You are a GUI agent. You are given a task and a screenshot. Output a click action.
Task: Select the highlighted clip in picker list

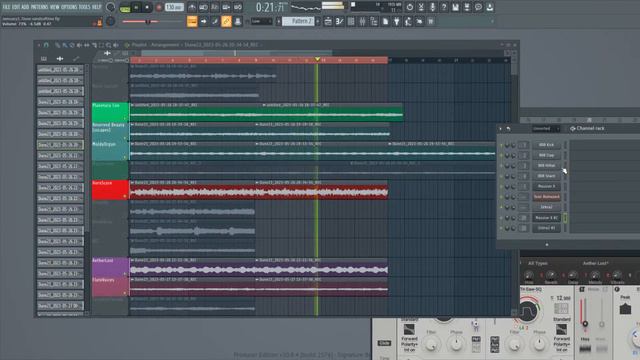click(60, 144)
